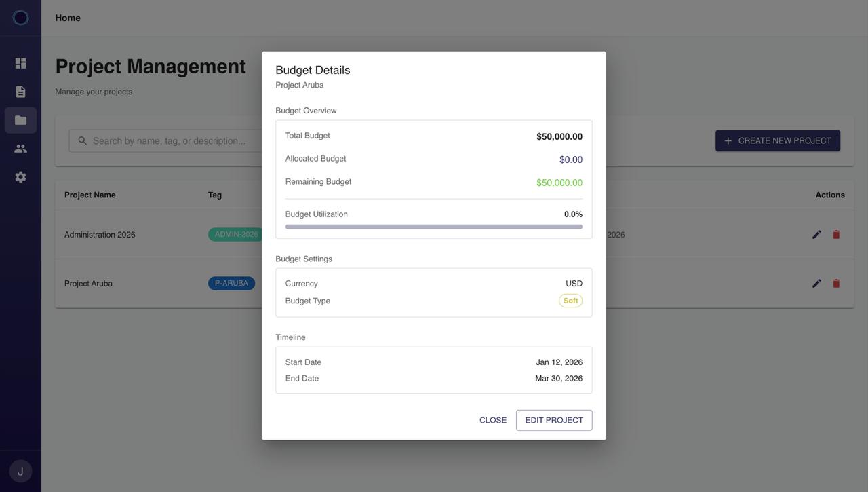Viewport: 868px width, 492px height.
Task: Delete the Administration 2026 project trash icon
Action: [836, 234]
